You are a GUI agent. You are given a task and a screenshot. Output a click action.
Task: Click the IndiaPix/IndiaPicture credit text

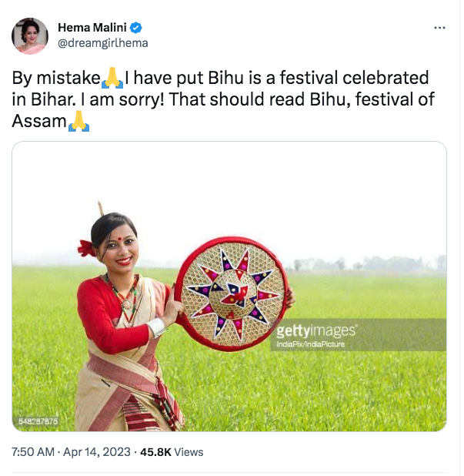point(311,344)
